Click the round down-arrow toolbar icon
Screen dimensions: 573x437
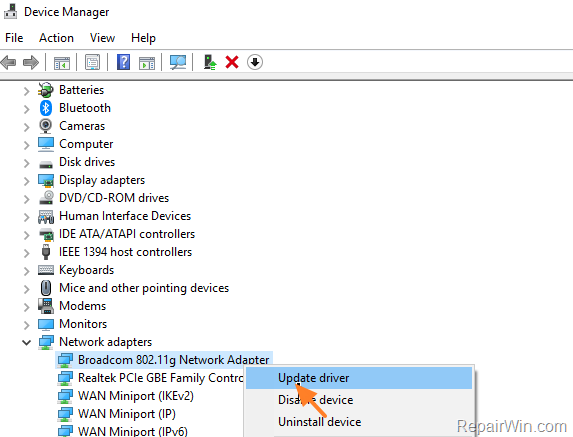coord(255,62)
